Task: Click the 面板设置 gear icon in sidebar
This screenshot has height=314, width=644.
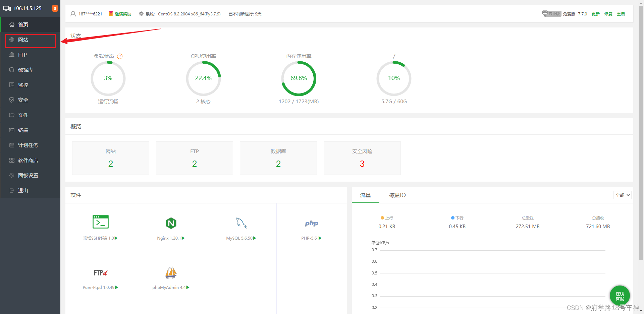Action: point(12,175)
